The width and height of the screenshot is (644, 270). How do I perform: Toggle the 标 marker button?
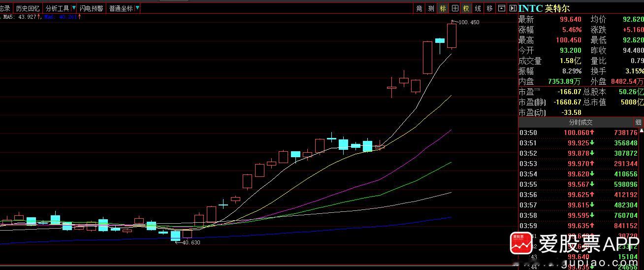click(443, 8)
